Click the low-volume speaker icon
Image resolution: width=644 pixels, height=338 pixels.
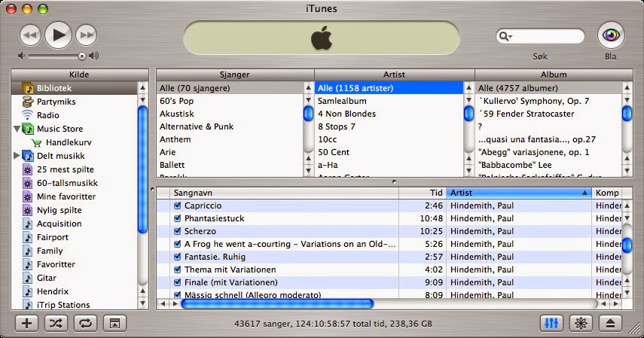[x=21, y=56]
